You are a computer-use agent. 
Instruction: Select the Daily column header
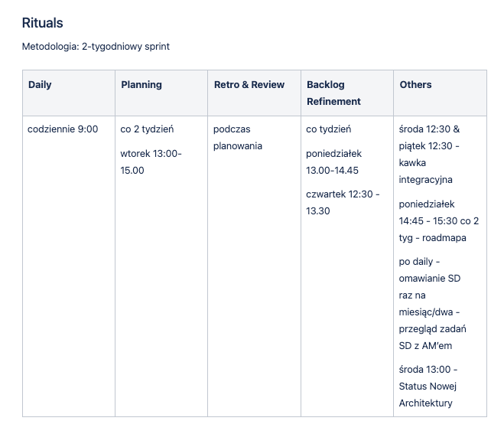(x=40, y=85)
